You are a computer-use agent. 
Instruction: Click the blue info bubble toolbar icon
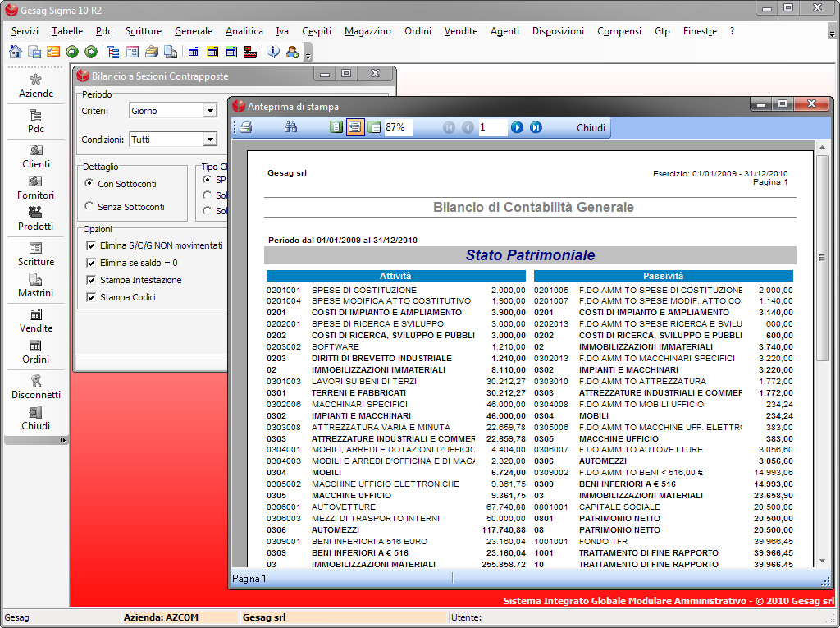tap(273, 52)
